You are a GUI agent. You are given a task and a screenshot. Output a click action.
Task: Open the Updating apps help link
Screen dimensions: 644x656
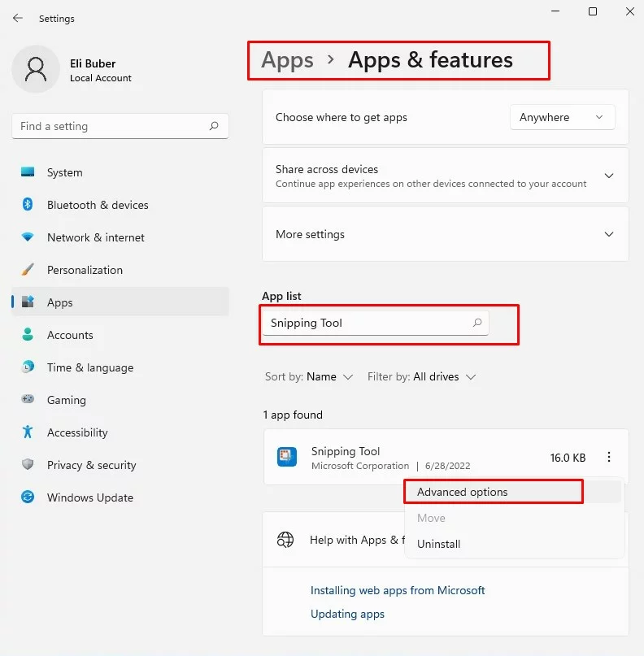(347, 614)
